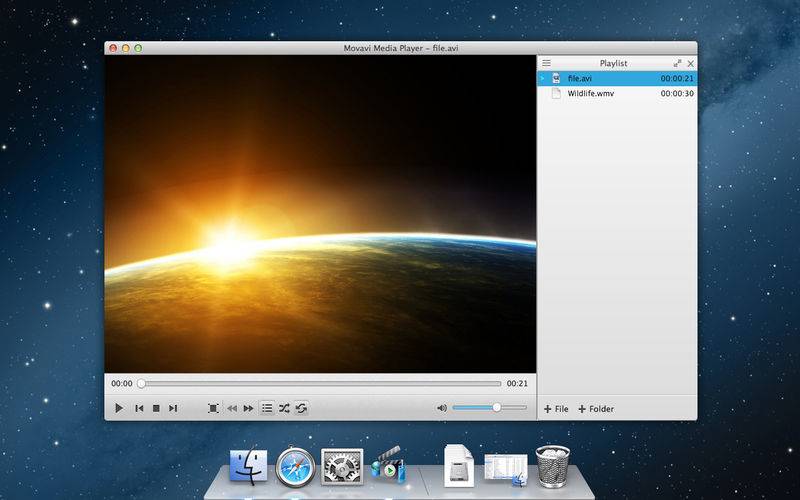800x500 pixels.
Task: Click the fast-forward double-arrow icon
Action: tap(248, 408)
